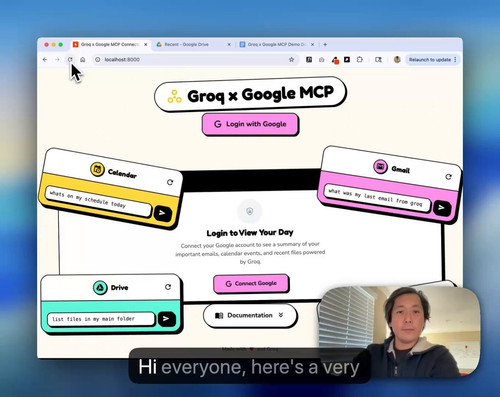
Task: Bookmark this page with the star icon
Action: click(291, 60)
